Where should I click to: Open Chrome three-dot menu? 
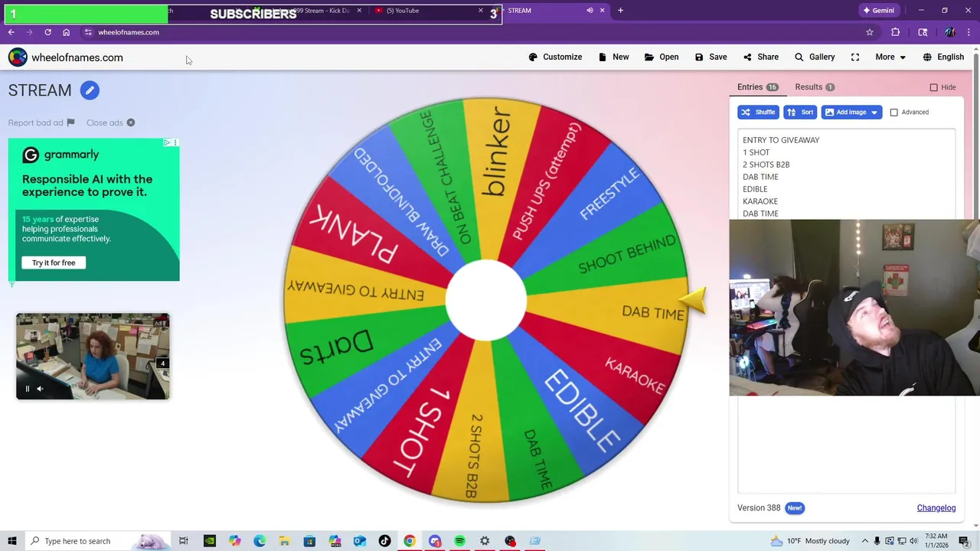coord(970,32)
